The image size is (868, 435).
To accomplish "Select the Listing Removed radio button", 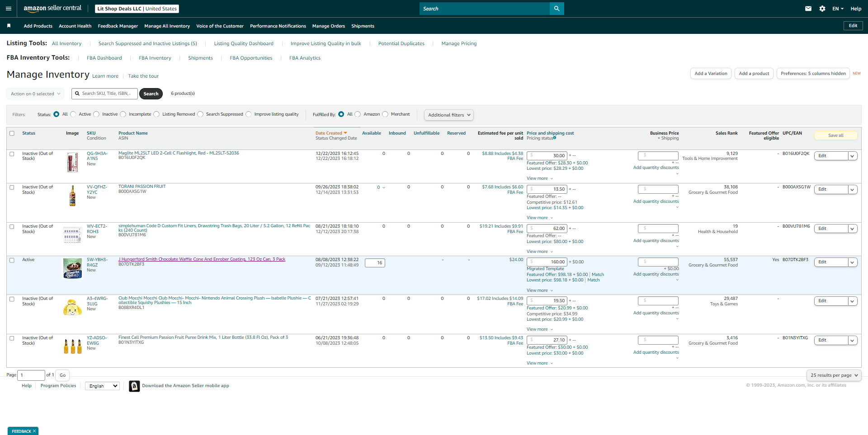I will (x=156, y=114).
